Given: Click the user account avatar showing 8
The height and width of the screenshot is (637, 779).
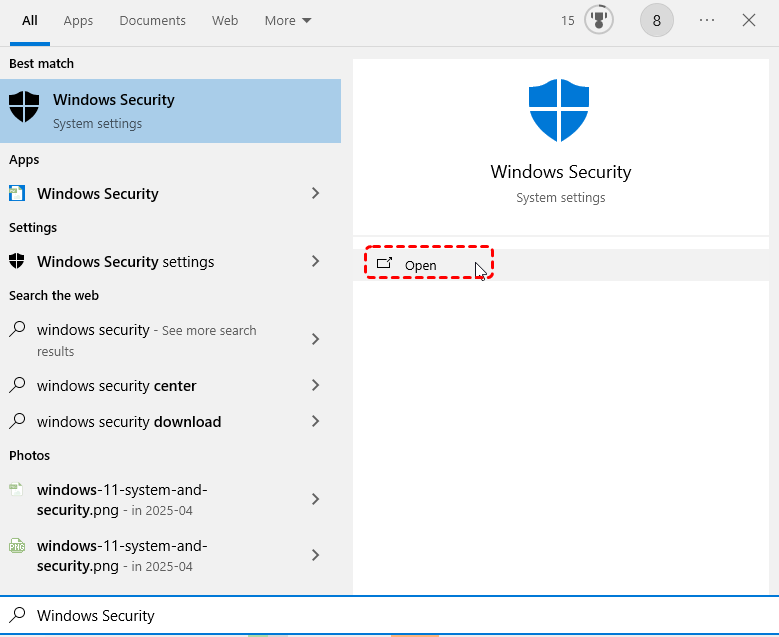Looking at the screenshot, I should tap(656, 20).
